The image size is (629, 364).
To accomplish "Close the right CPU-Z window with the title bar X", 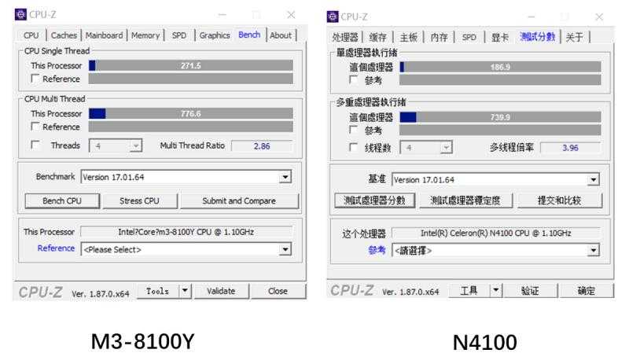I will click(x=599, y=17).
